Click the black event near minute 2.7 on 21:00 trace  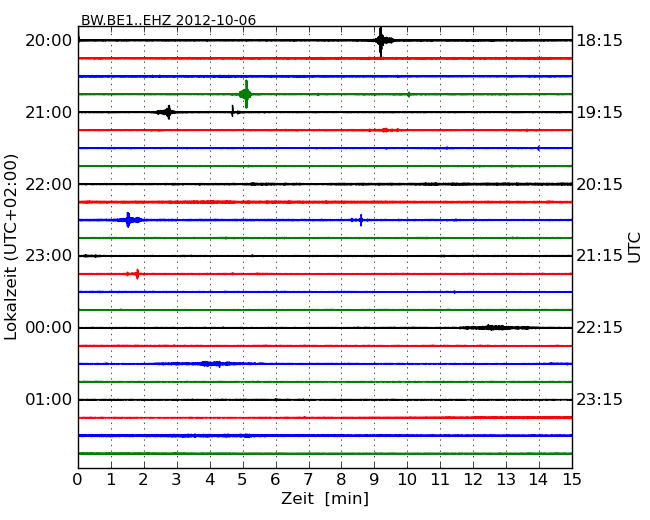pos(167,112)
